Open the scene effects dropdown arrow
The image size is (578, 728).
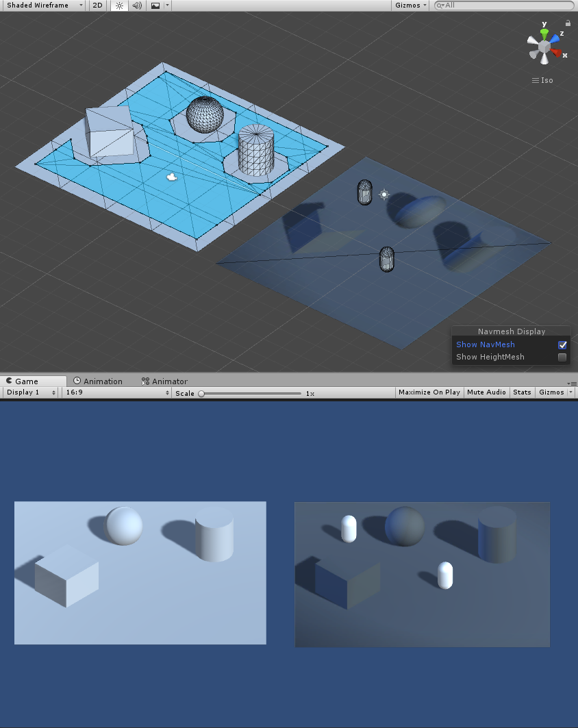coord(167,5)
